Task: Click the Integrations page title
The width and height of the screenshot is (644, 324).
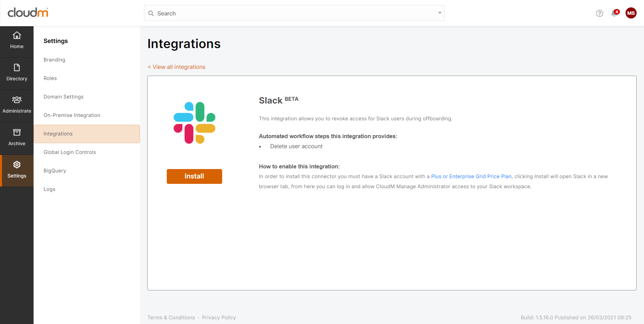Action: pos(184,44)
